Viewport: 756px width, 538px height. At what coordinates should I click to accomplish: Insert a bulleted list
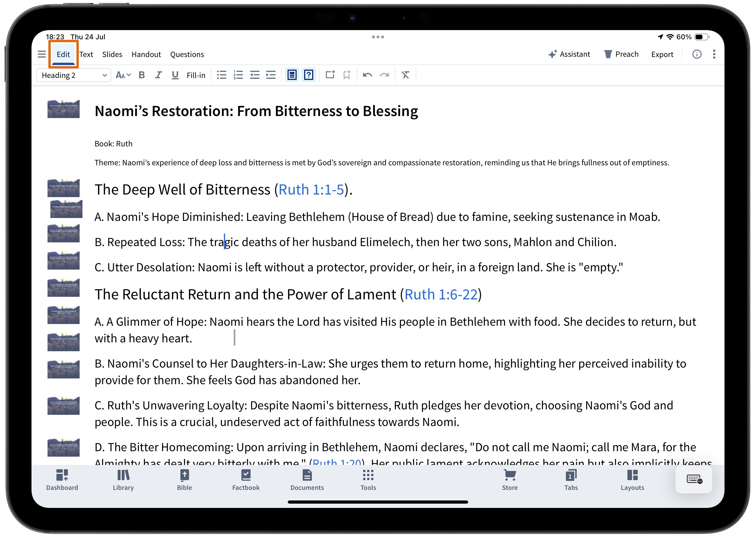pyautogui.click(x=222, y=75)
